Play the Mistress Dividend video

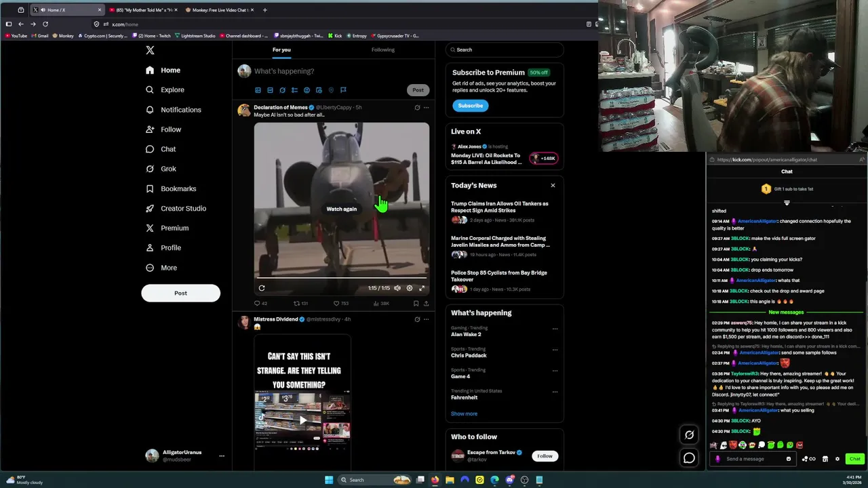[302, 420]
